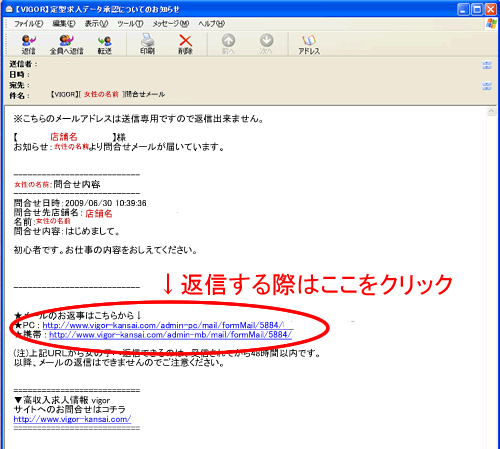
Task: Click the inquiry date 2009/06/30 10:39:36
Action: point(106,203)
